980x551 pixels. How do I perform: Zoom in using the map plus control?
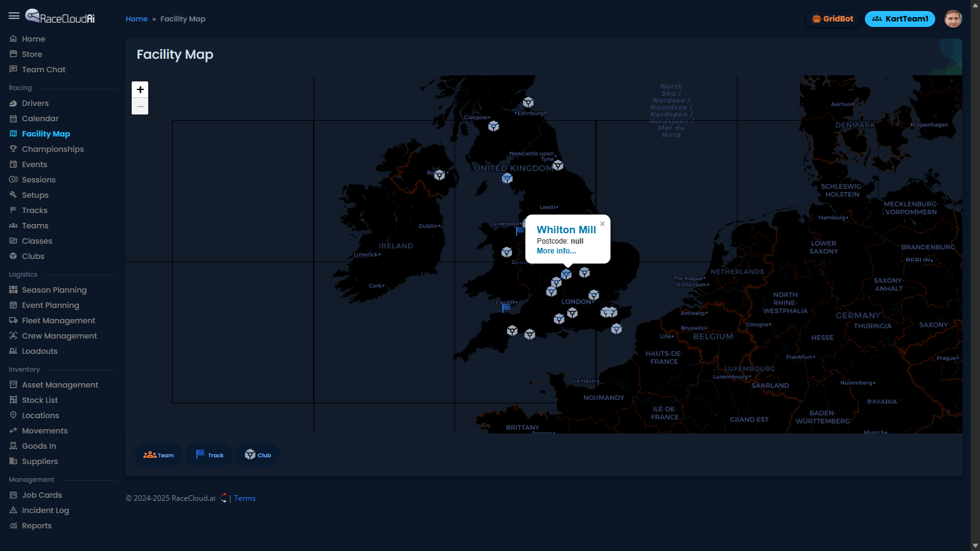tap(140, 89)
